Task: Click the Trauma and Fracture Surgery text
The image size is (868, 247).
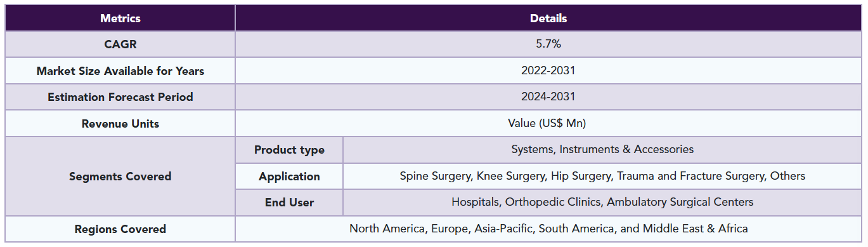Action: [690, 176]
